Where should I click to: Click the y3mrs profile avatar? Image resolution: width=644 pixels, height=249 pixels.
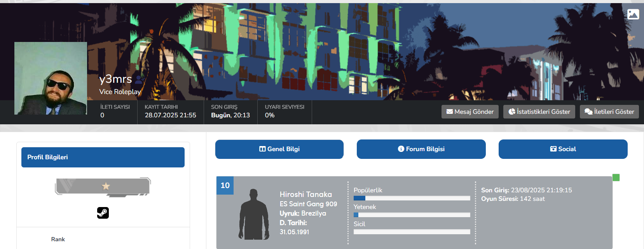pos(51,78)
